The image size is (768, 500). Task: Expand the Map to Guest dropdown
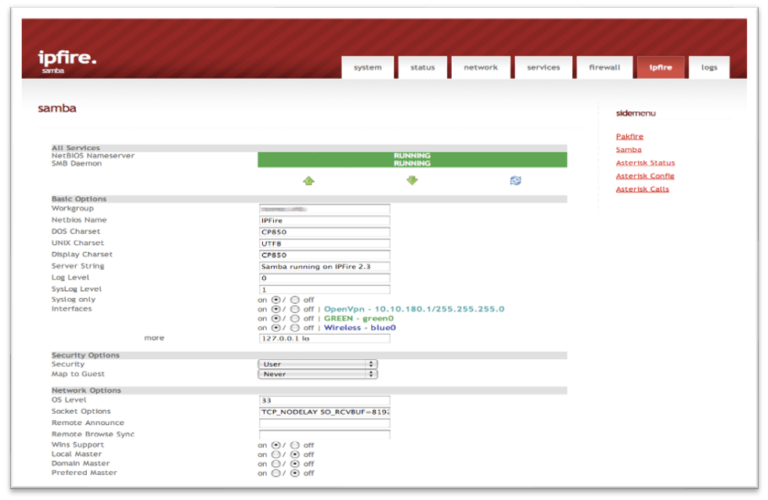pos(317,374)
